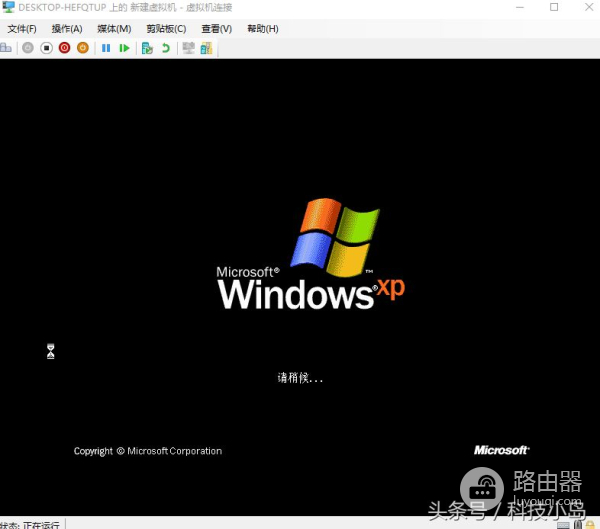Send Ctrl+Alt+Del via the toolbar icon
The height and width of the screenshot is (529, 600).
(x=6, y=48)
